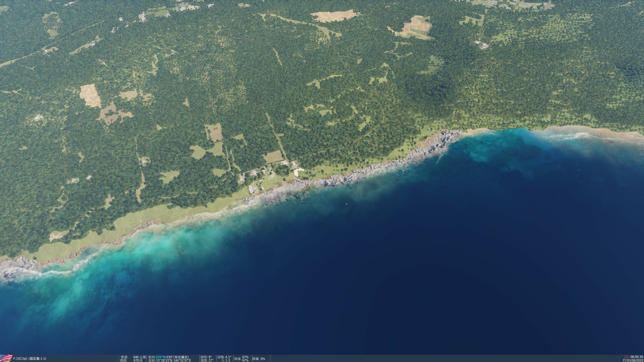The width and height of the screenshot is (644, 362).
Task: Click the 坡度 27° bank readout
Action: coord(207,360)
